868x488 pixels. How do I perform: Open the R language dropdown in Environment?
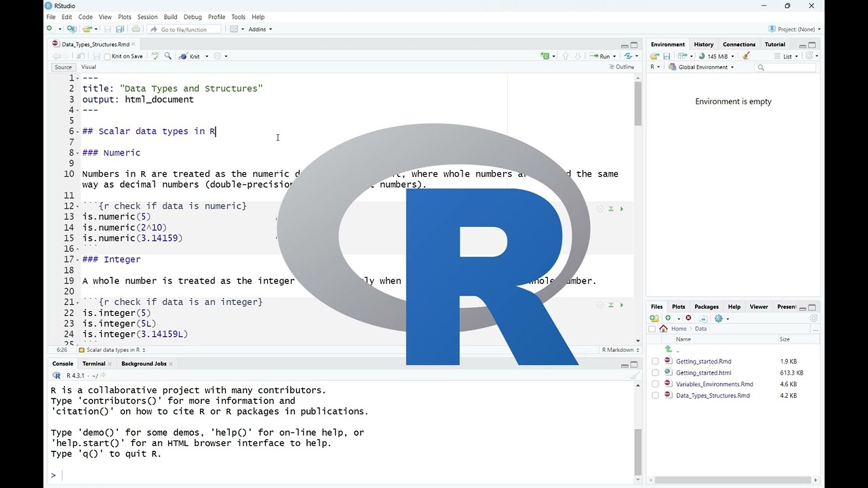655,67
